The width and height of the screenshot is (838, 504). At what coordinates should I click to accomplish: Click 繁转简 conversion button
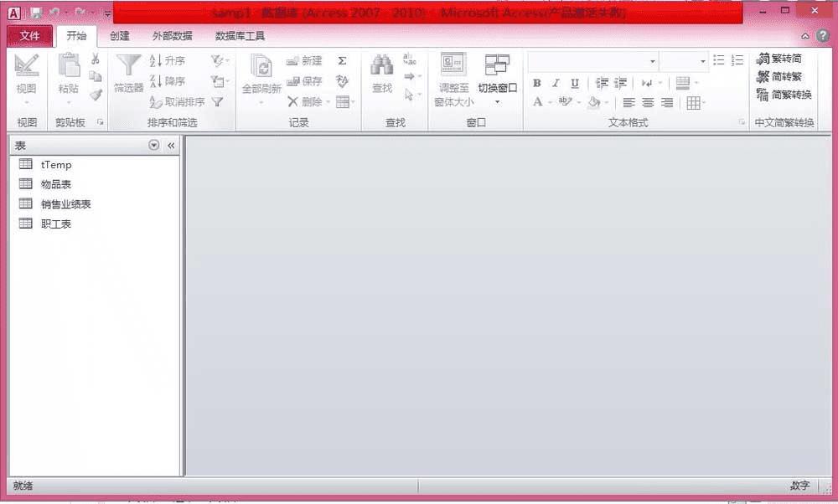tap(779, 59)
